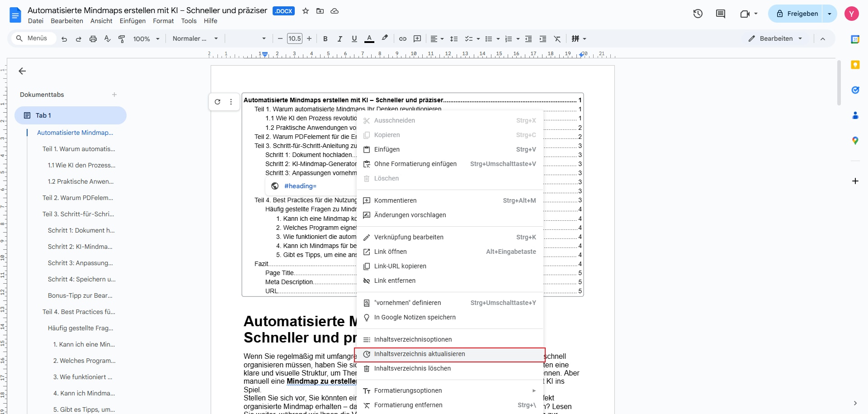This screenshot has height=414, width=868.
Task: Refresh table of contents icon
Action: coord(217,102)
